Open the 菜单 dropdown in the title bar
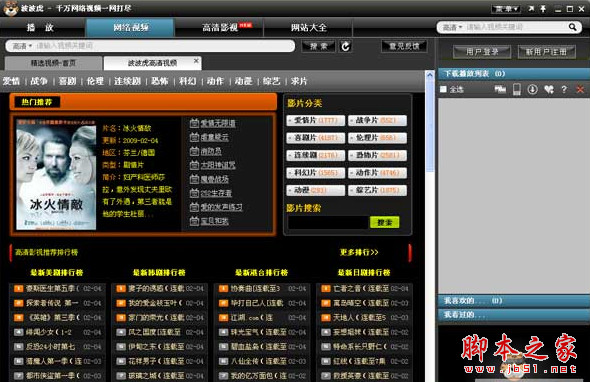This screenshot has height=382, width=590. [x=506, y=8]
